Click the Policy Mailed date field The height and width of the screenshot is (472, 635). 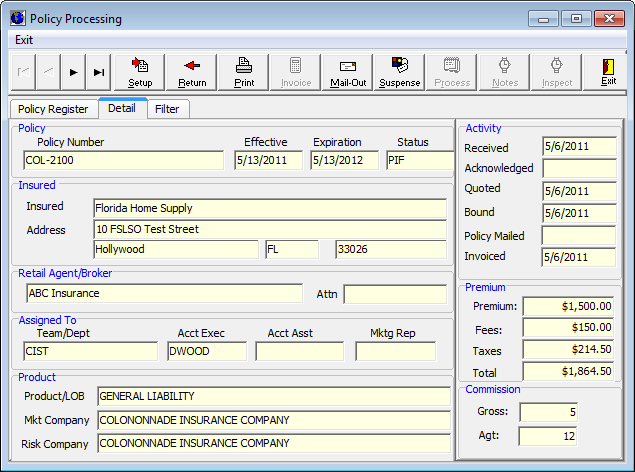[x=579, y=236]
